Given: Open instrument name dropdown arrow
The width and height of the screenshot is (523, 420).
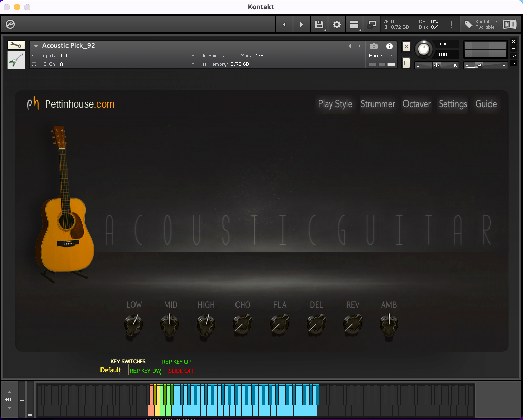Looking at the screenshot, I should point(36,46).
